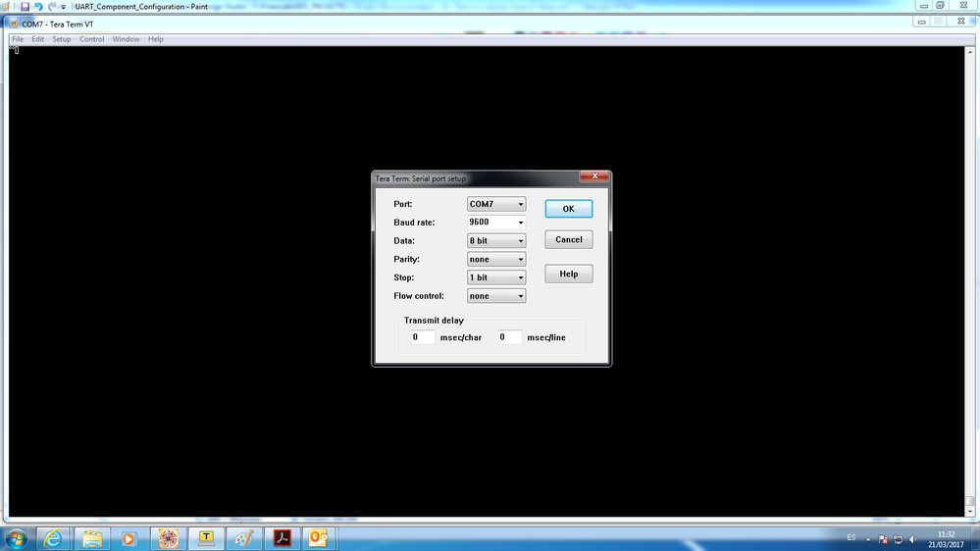Click the Paint undo icon in title bar
980x551 pixels.
pos(39,6)
